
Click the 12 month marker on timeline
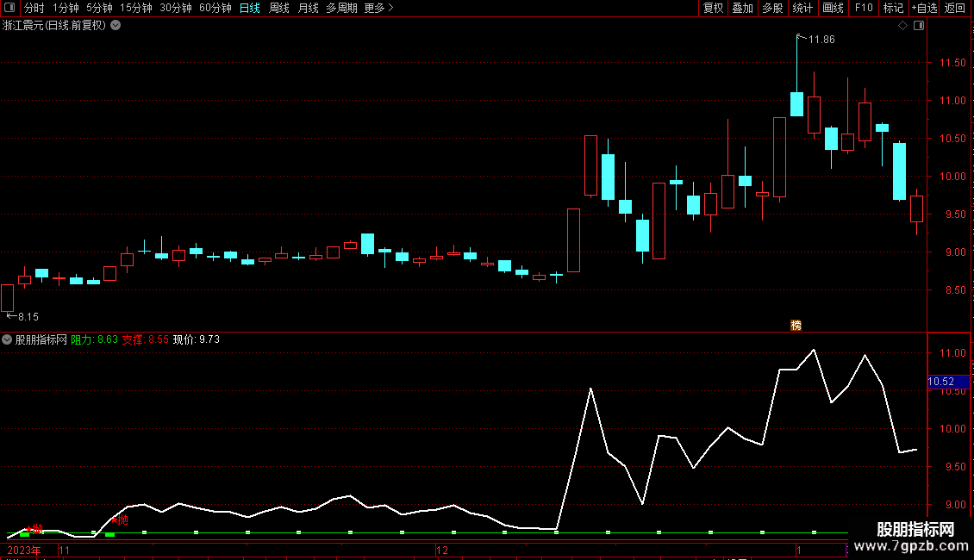(441, 551)
